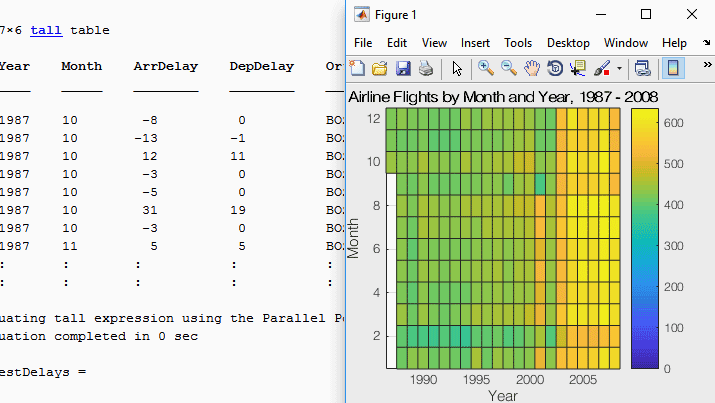Save the figure with floppy disk icon
Screen dimensions: 715x403
403,69
